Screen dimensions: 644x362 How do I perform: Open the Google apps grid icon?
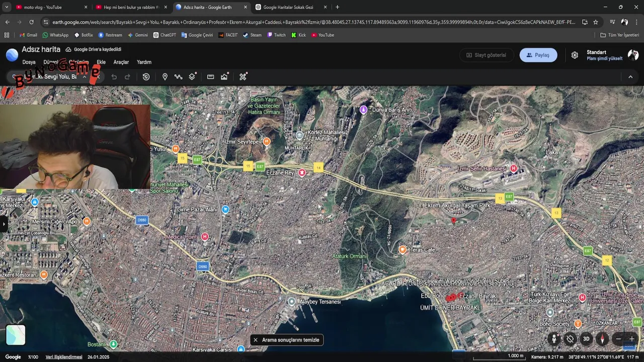tap(7, 35)
